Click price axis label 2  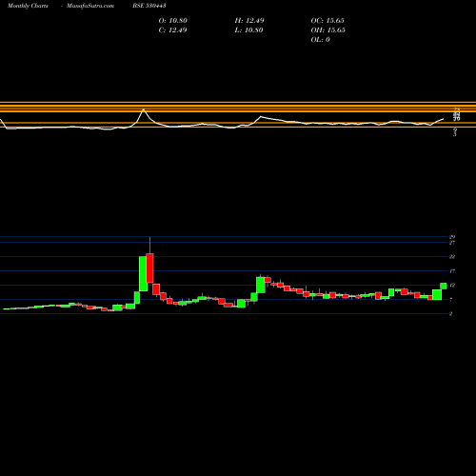[450, 314]
